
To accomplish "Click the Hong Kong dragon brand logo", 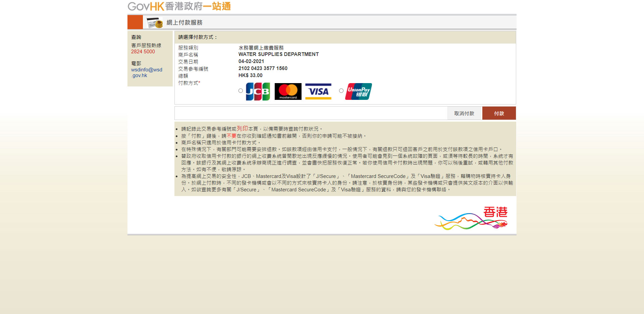I will (x=471, y=218).
